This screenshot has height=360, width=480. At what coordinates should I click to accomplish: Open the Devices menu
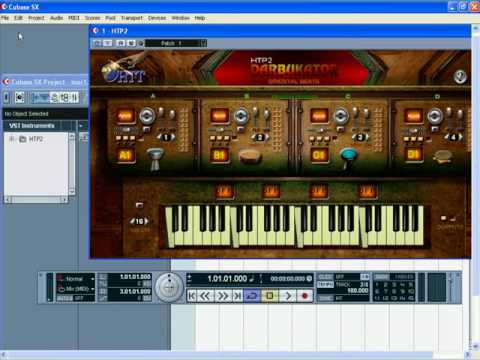pos(157,18)
